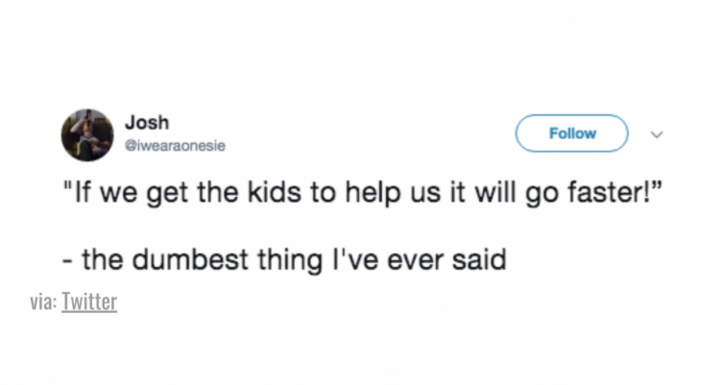Click the word "thing" in the second line
The height and width of the screenshot is (385, 720).
(x=290, y=260)
